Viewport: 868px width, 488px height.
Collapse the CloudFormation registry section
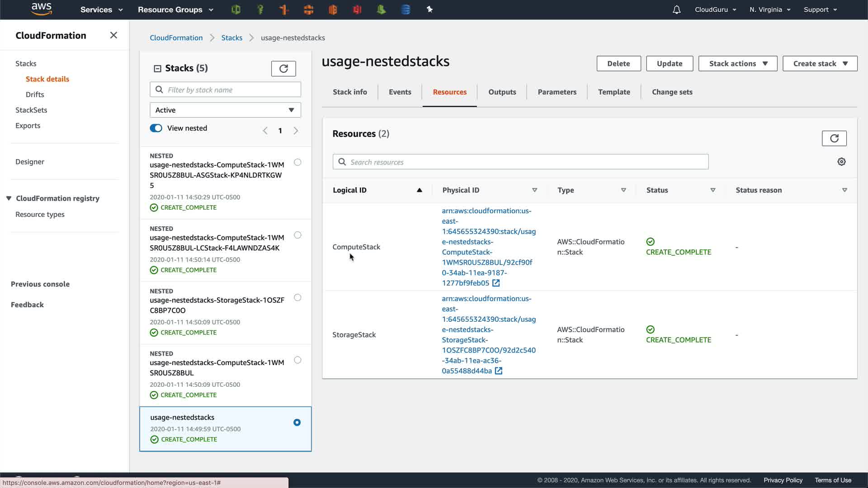click(9, 198)
